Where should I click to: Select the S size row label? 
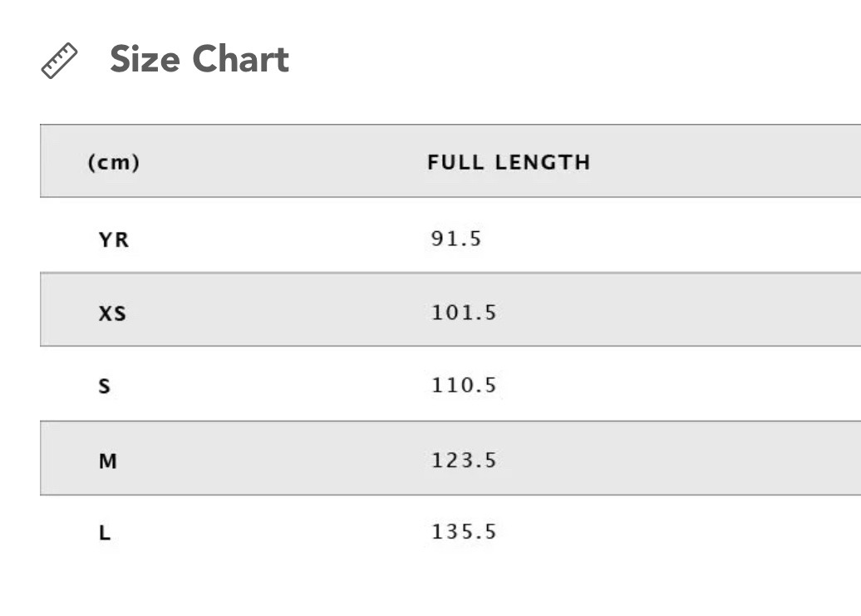105,386
